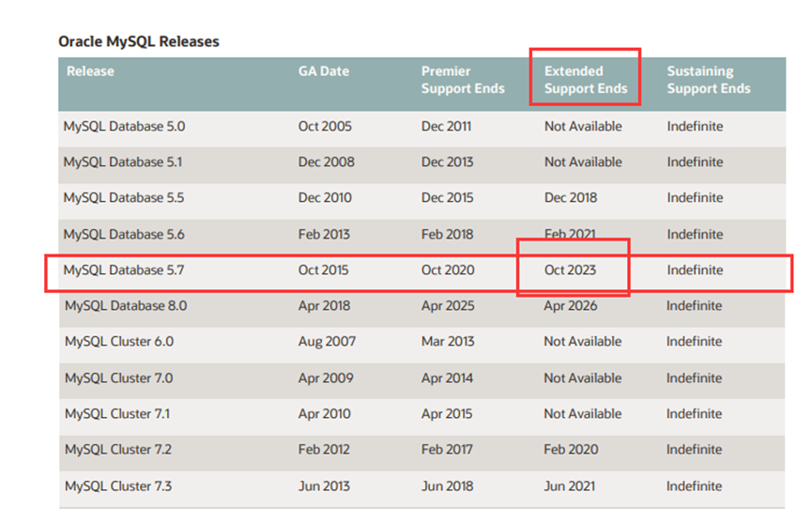Screen dimensions: 812x509
Task: Click the 'MySQL Database 5.1' release cell
Action: point(123,162)
